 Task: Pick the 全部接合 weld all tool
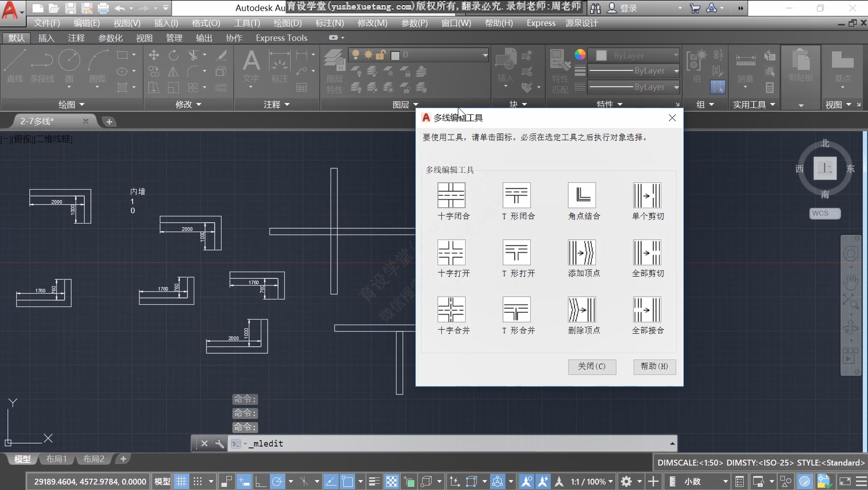(647, 310)
